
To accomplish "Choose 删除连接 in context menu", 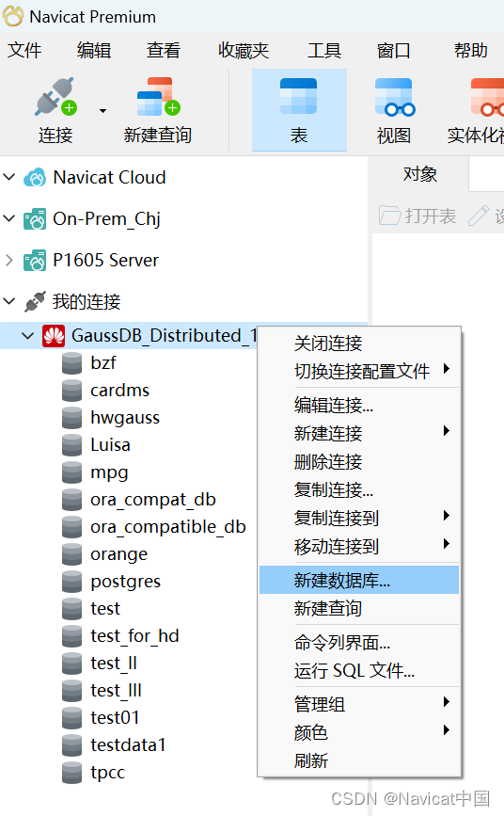I will tap(359, 461).
